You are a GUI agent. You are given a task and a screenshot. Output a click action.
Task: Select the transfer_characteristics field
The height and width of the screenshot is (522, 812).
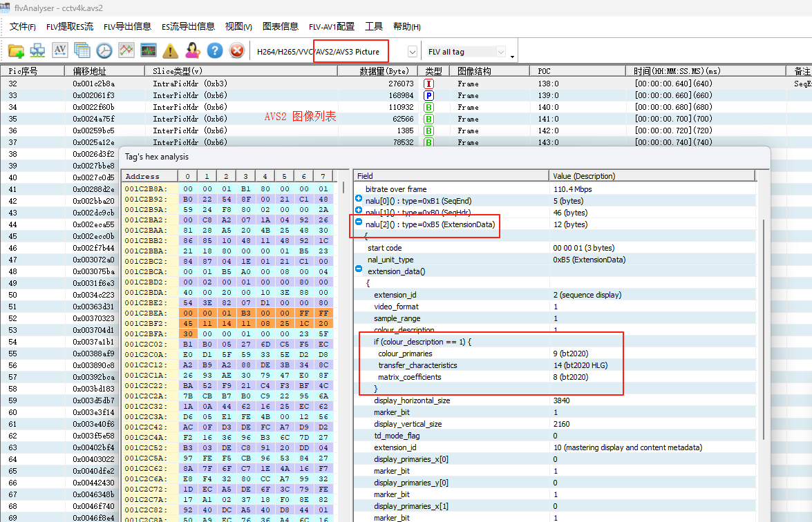[x=555, y=365]
